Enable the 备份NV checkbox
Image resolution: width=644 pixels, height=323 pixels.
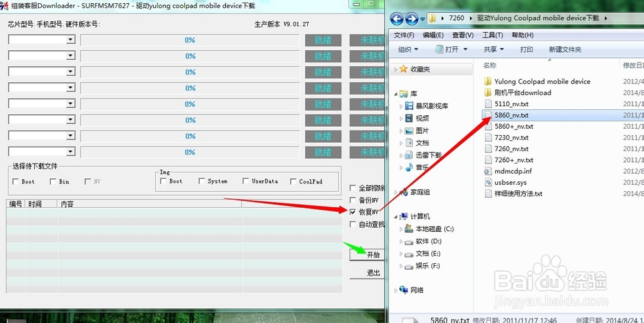[x=352, y=200]
